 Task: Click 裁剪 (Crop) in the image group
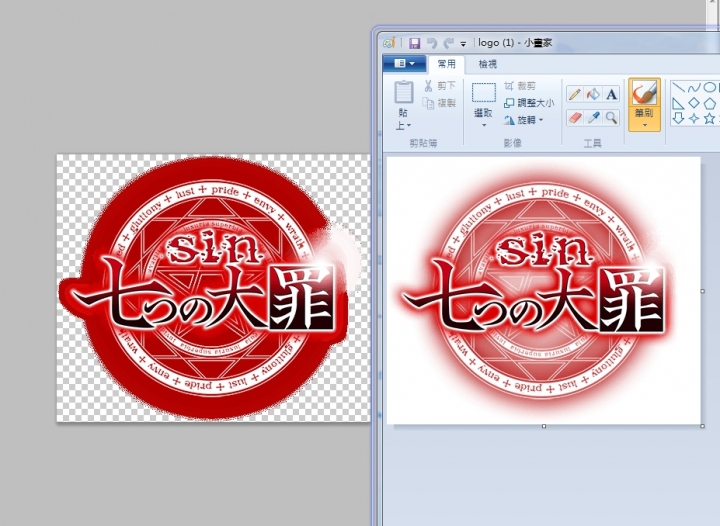coord(520,86)
